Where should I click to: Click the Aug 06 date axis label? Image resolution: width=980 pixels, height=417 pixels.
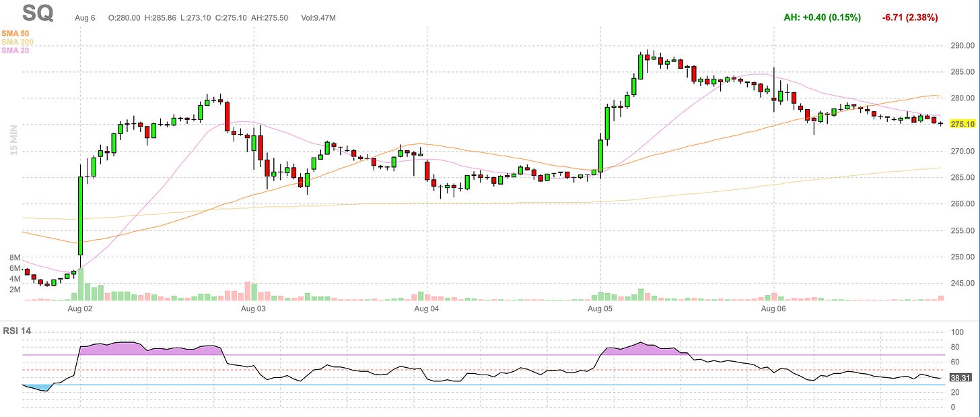tap(773, 309)
